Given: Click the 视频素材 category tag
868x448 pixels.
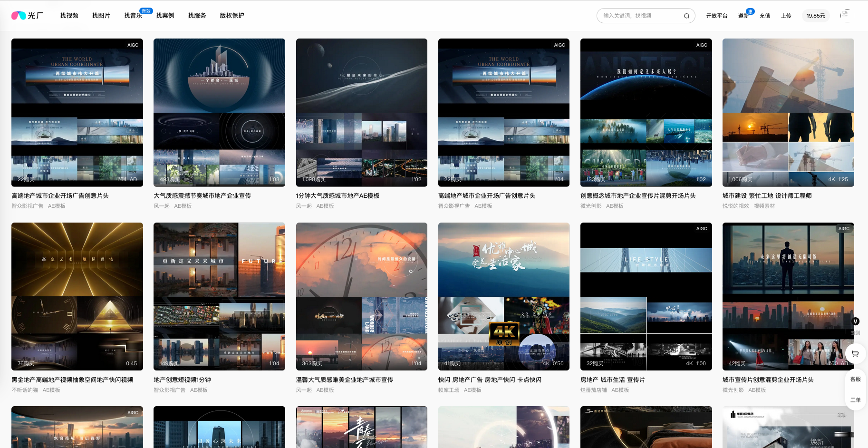Looking at the screenshot, I should 764,206.
